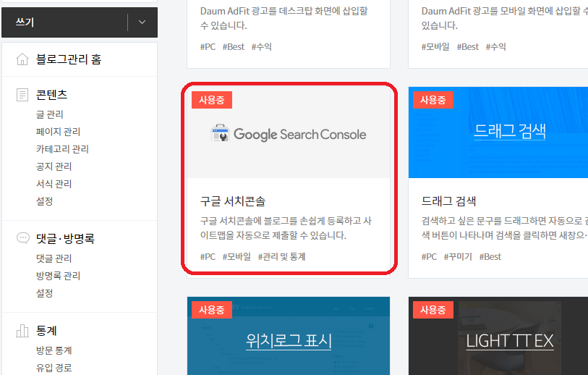The image size is (588, 375).
Task: Go to 방문 통계
Action: pyautogui.click(x=54, y=350)
